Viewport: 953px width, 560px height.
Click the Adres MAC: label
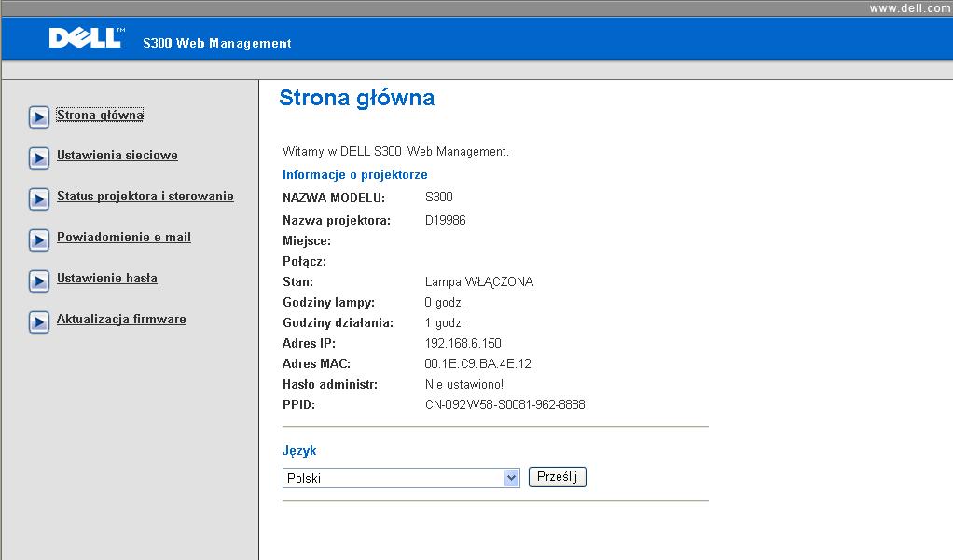pyautogui.click(x=317, y=363)
